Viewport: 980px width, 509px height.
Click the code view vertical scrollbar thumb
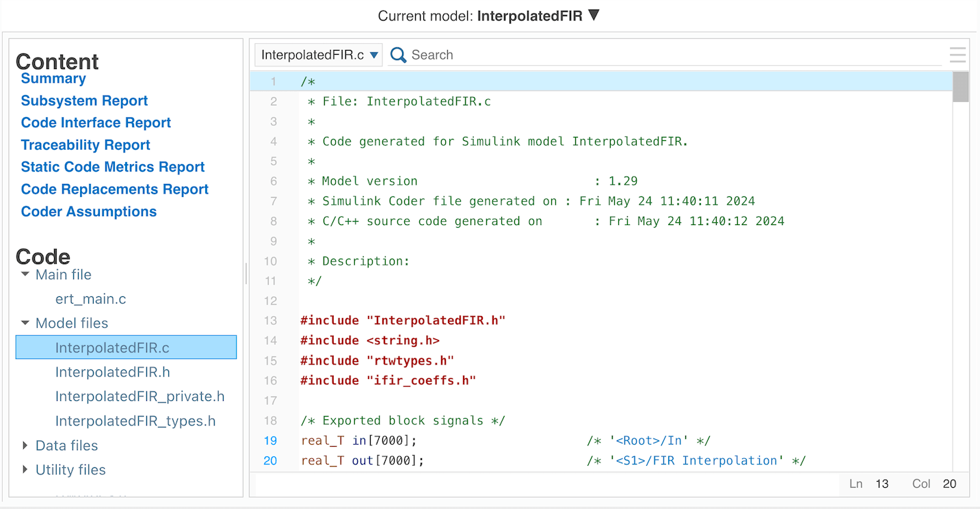tap(960, 87)
